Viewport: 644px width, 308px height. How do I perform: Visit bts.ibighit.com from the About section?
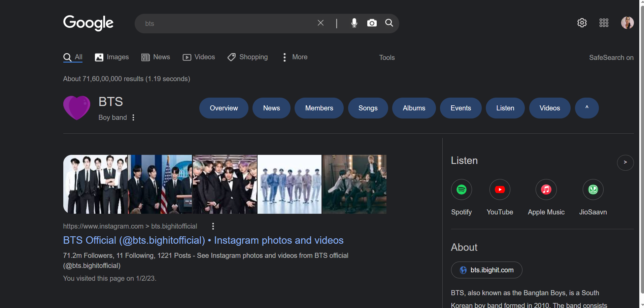[x=486, y=270]
